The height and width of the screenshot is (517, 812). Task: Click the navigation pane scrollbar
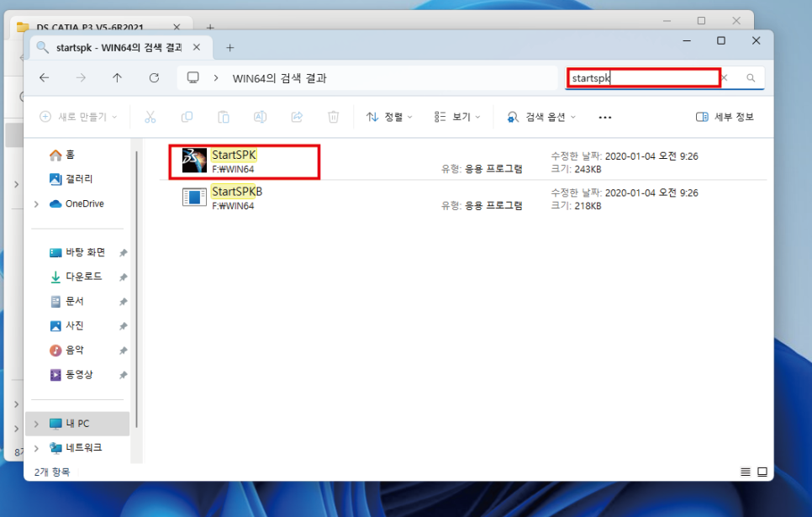tap(137, 289)
